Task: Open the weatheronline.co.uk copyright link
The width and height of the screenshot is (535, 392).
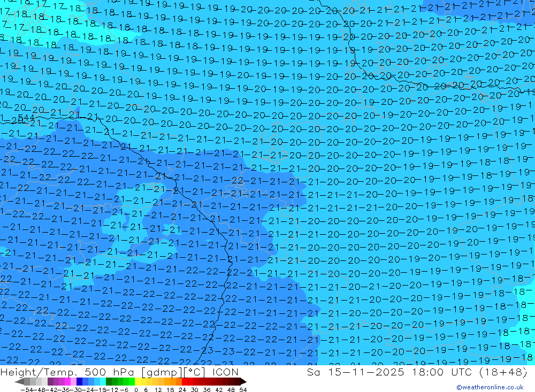Action: (x=490, y=387)
